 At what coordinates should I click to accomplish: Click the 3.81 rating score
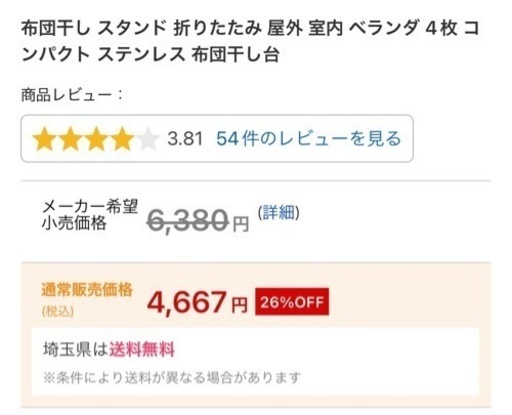[185, 139]
